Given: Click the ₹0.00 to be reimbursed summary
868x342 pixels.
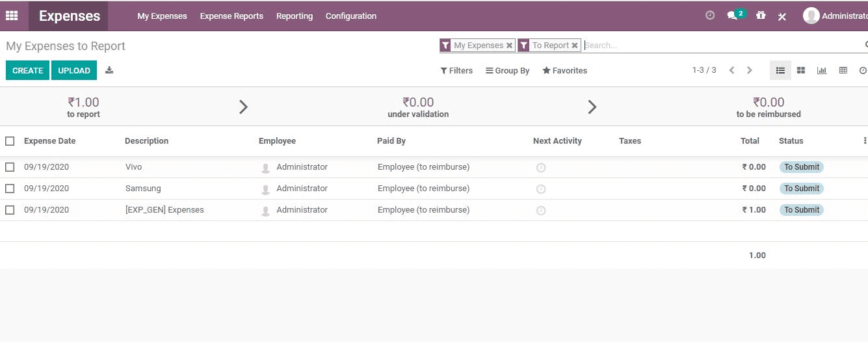Looking at the screenshot, I should pos(769,107).
